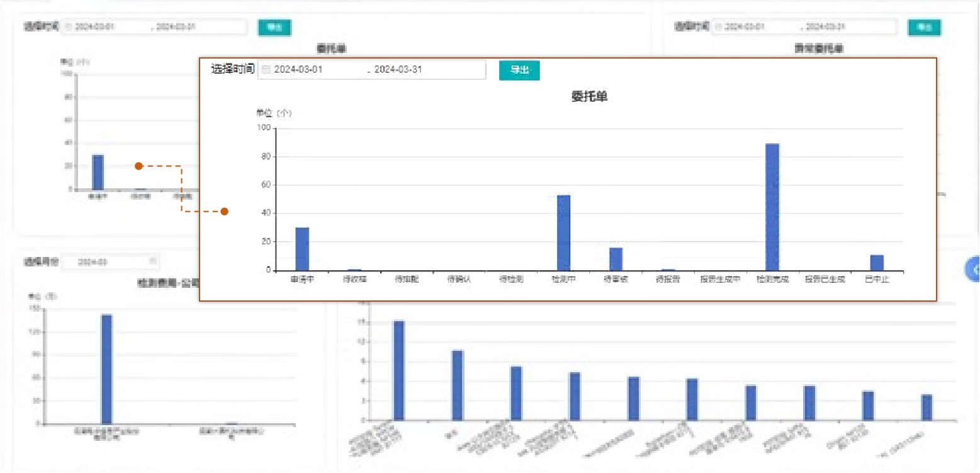Click the 待审核 bar in the enlarged chart
980x473 pixels.
pyautogui.click(x=616, y=259)
